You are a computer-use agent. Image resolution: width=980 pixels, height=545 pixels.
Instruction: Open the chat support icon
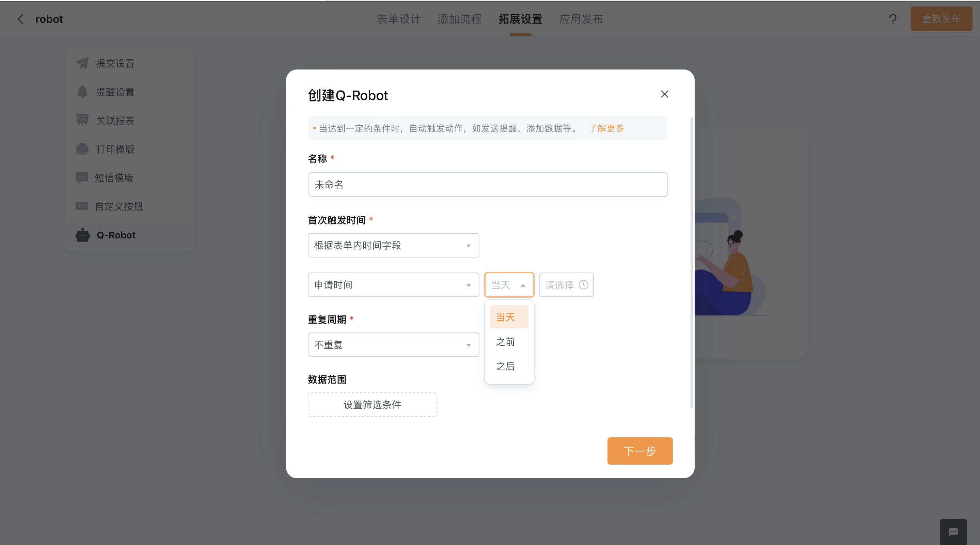click(953, 532)
